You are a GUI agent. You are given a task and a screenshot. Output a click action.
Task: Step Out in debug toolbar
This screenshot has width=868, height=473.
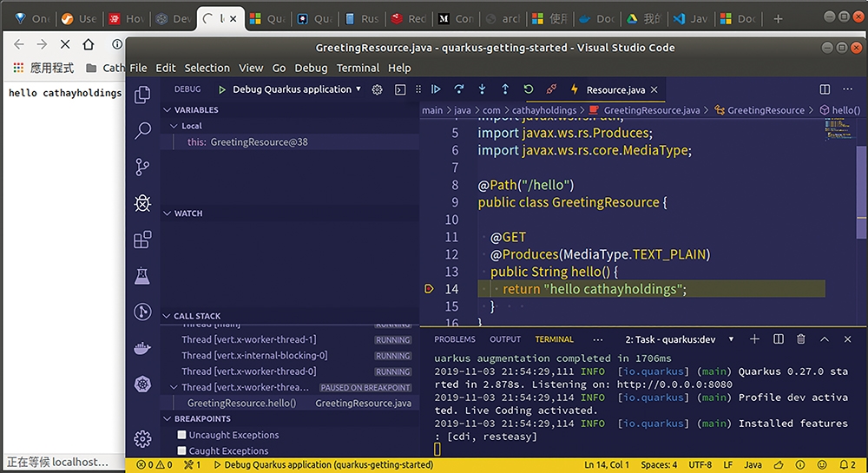point(505,89)
